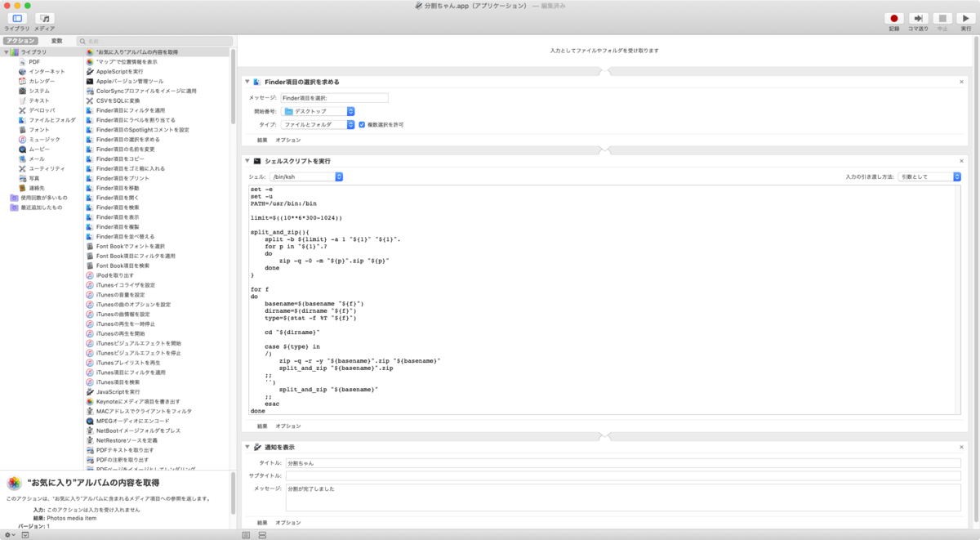
Task: Click the メッセージ field containing Finder項目を選択:
Action: tap(334, 98)
